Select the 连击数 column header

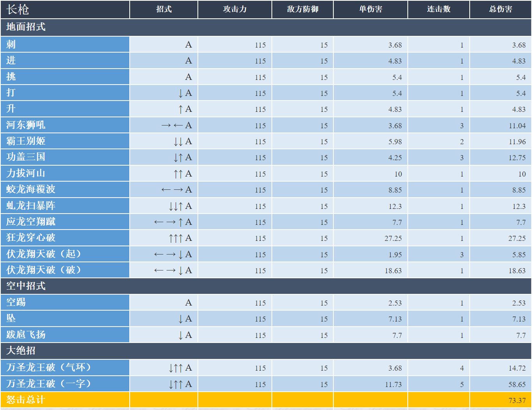pos(439,9)
